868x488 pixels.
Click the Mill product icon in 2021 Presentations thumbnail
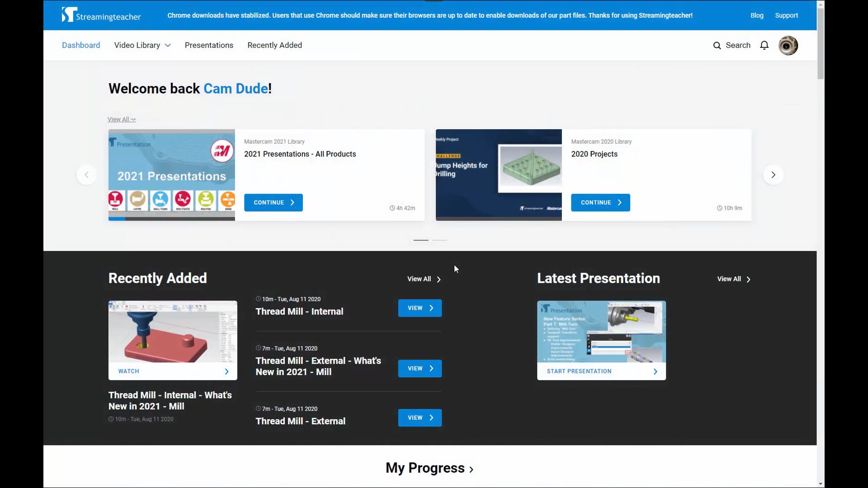coord(115,200)
